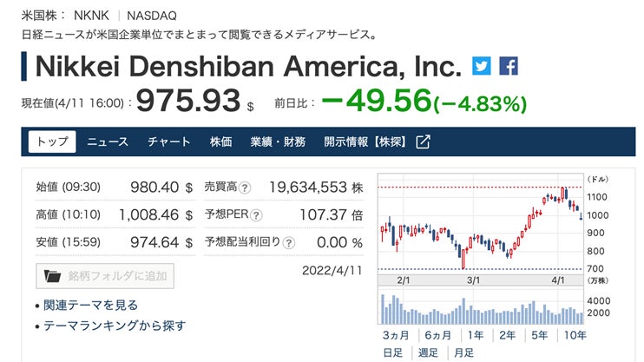Share via the Facebook icon
This screenshot has height=362, width=644.
click(509, 66)
